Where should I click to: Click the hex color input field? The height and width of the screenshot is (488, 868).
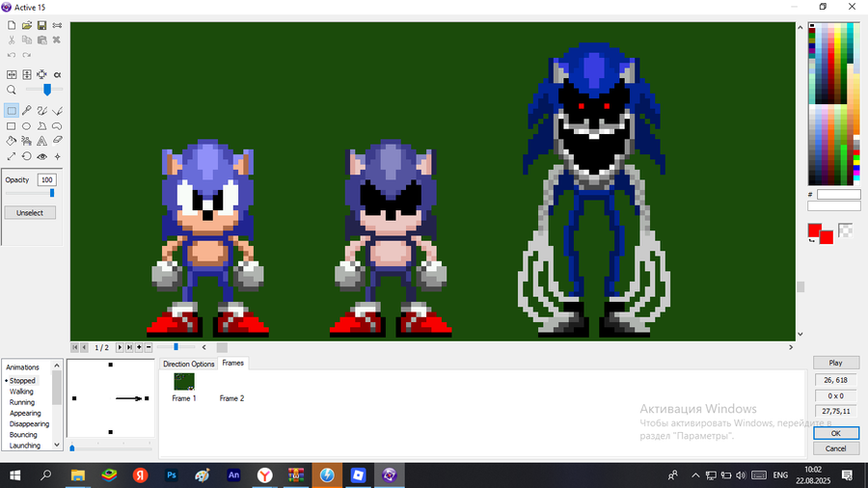[x=839, y=195]
